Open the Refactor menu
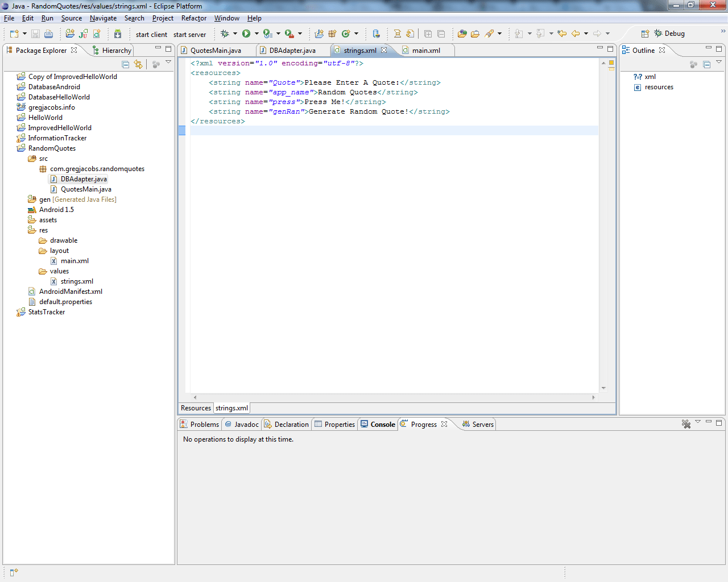728x582 pixels. (x=193, y=18)
